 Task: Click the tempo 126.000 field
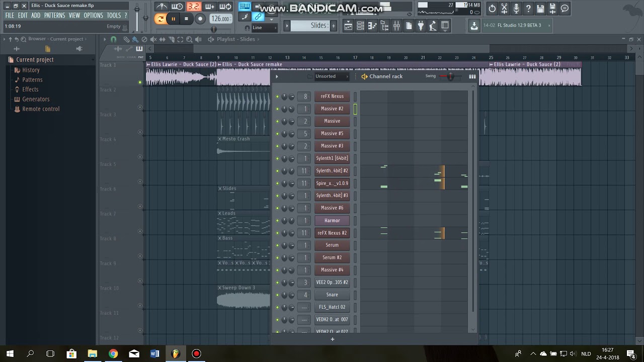pyautogui.click(x=220, y=19)
